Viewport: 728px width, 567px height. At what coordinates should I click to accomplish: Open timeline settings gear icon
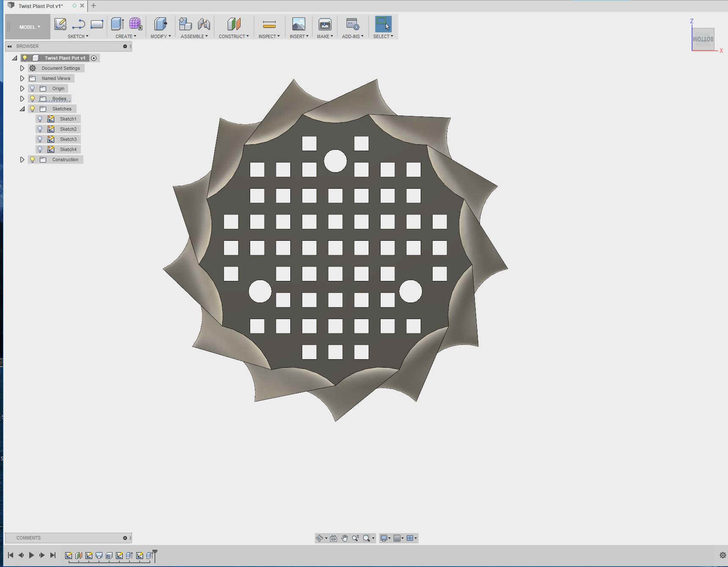click(x=723, y=555)
